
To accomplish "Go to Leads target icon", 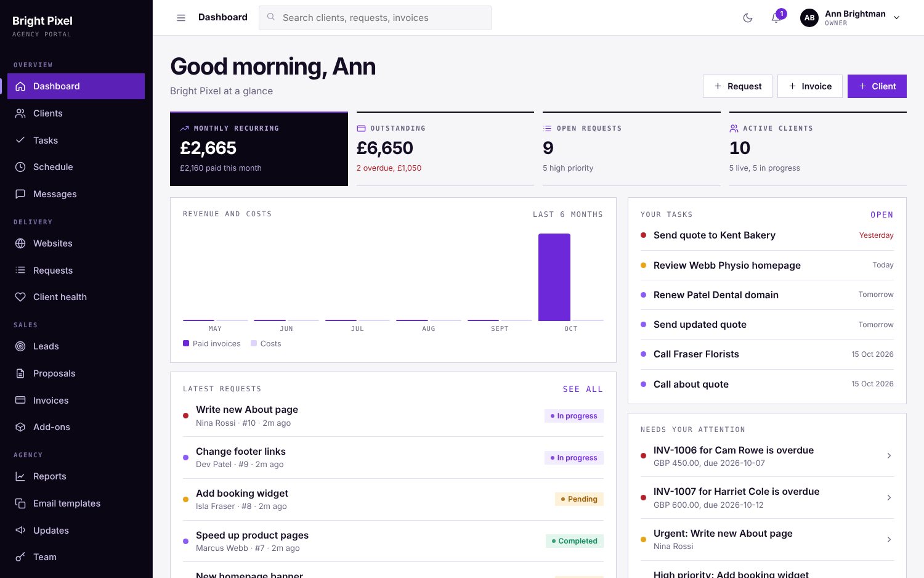I will tap(20, 346).
